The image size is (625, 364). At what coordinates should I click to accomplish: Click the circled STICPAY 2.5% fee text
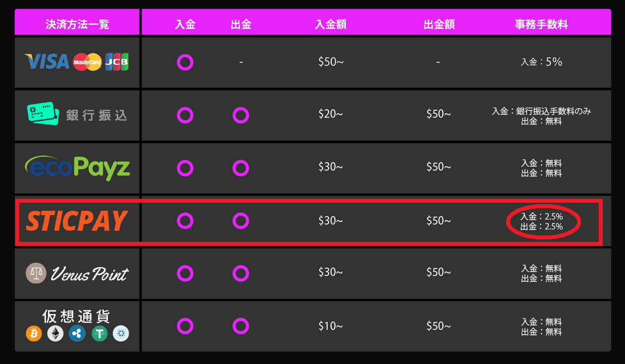pyautogui.click(x=542, y=222)
